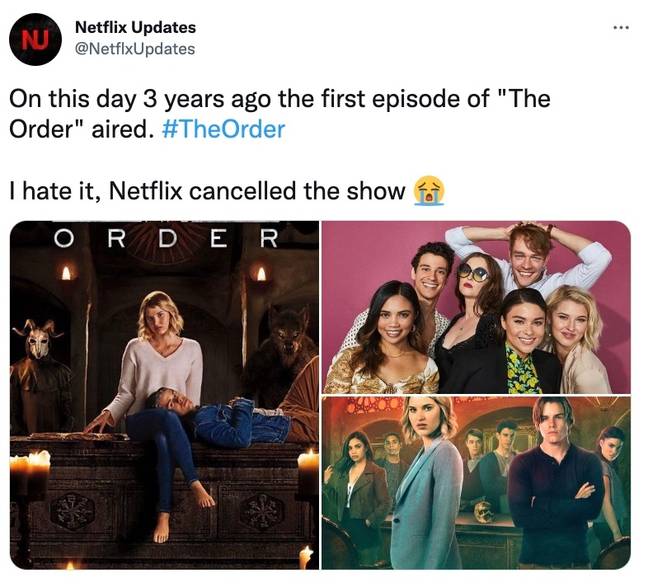The width and height of the screenshot is (648, 586).
Task: Open the Netflix Updates display name
Action: (x=135, y=27)
